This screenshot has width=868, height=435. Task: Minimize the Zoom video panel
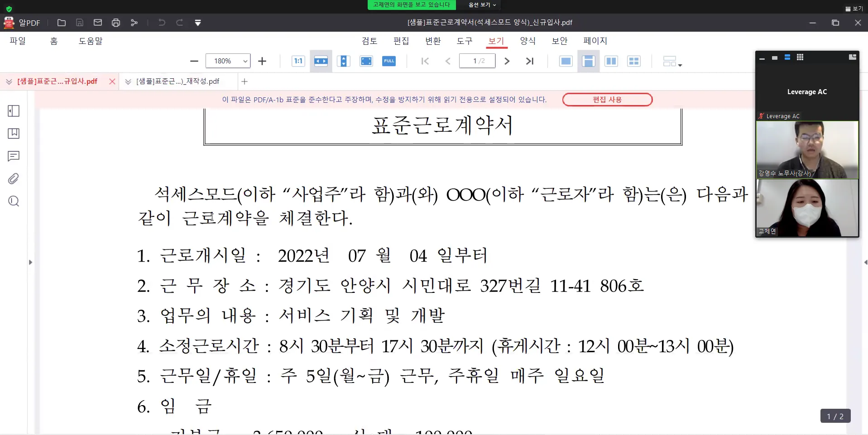coord(762,58)
